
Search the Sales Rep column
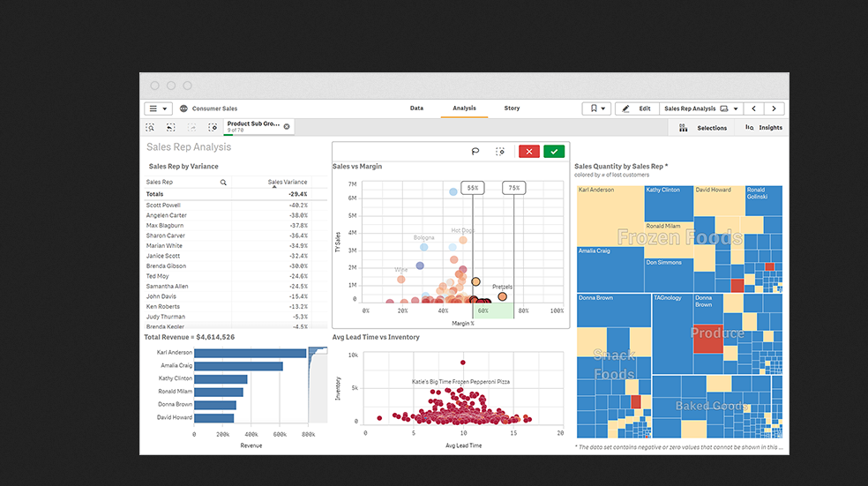[x=223, y=182]
